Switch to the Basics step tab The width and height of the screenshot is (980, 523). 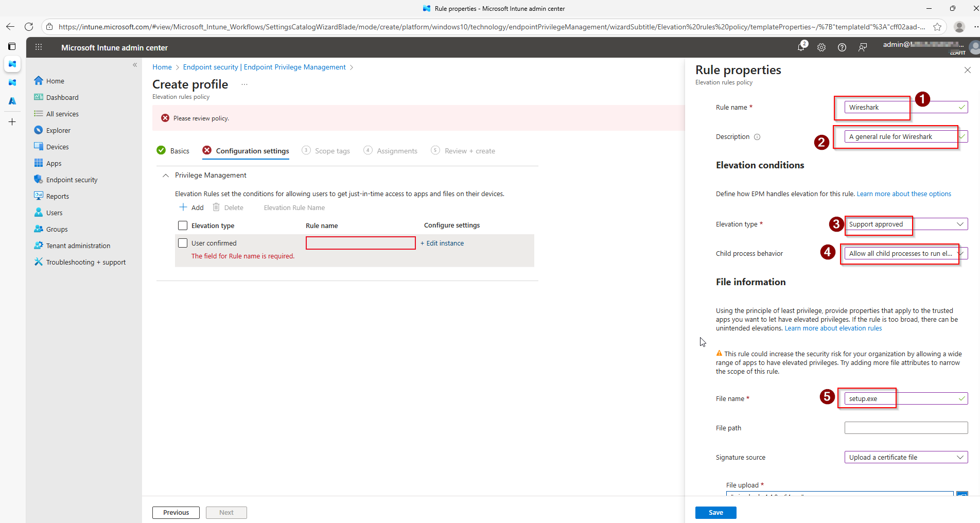[173, 151]
